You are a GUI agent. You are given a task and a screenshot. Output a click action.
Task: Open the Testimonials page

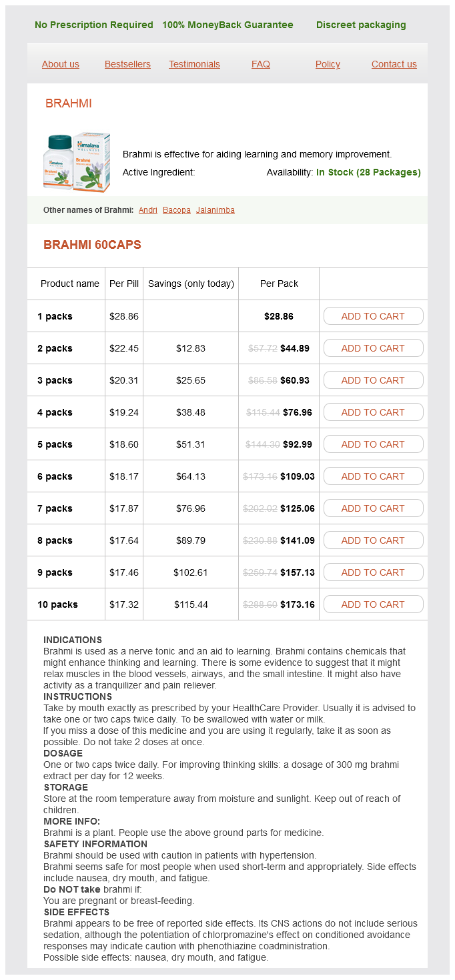pos(194,64)
